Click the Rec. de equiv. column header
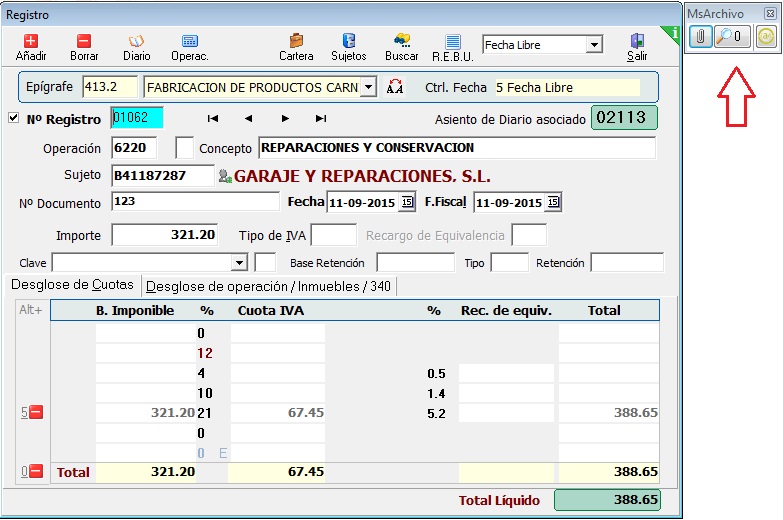Screen dimensions: 783x520 [x=506, y=311]
